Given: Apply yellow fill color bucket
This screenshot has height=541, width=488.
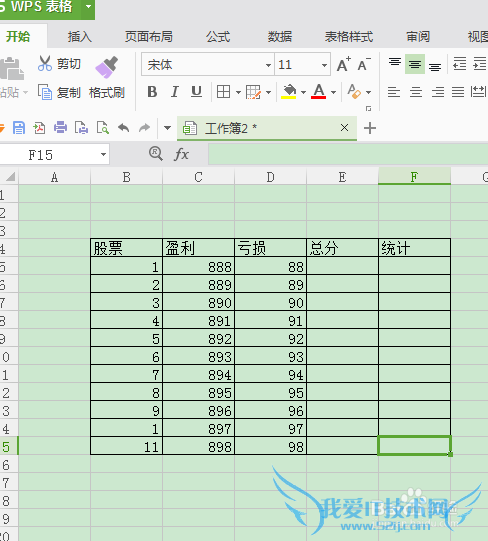Looking at the screenshot, I should pyautogui.click(x=289, y=92).
